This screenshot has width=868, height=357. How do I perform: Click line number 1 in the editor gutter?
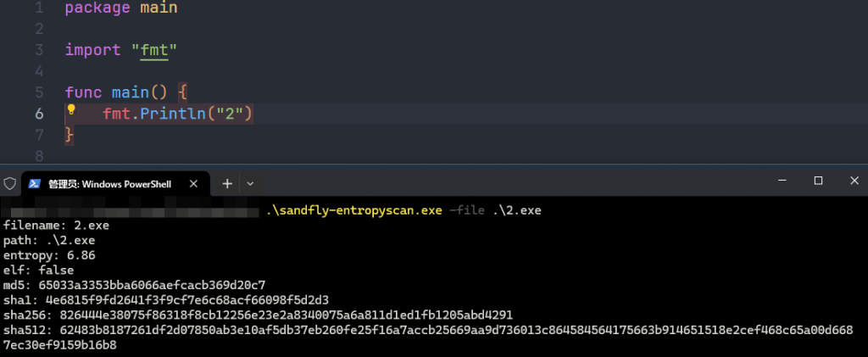(38, 8)
